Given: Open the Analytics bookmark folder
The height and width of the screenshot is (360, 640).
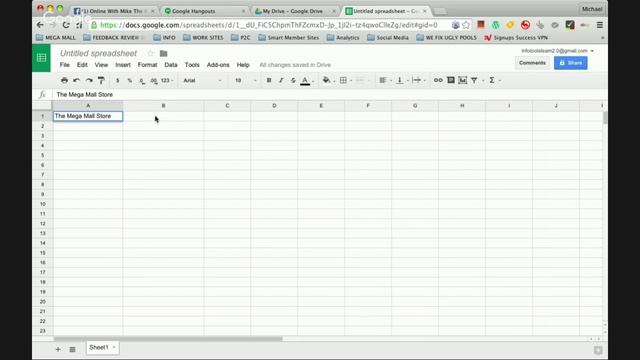Looking at the screenshot, I should click(x=343, y=38).
